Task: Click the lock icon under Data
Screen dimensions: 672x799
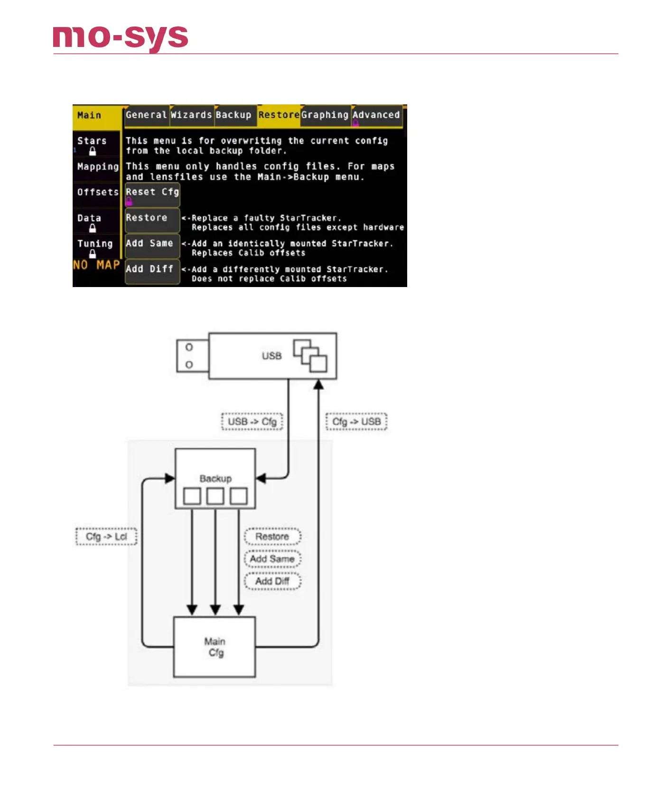Action: [93, 228]
